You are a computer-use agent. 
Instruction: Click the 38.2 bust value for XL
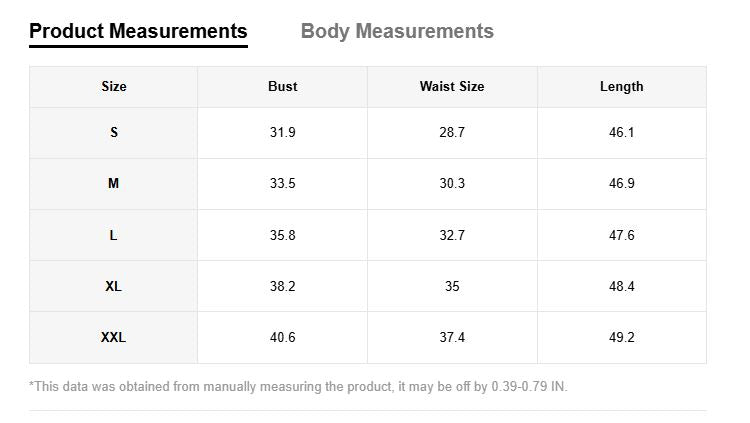(x=283, y=287)
